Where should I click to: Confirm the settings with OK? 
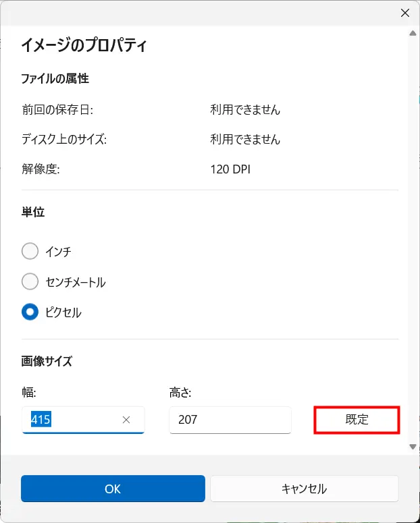pyautogui.click(x=113, y=489)
